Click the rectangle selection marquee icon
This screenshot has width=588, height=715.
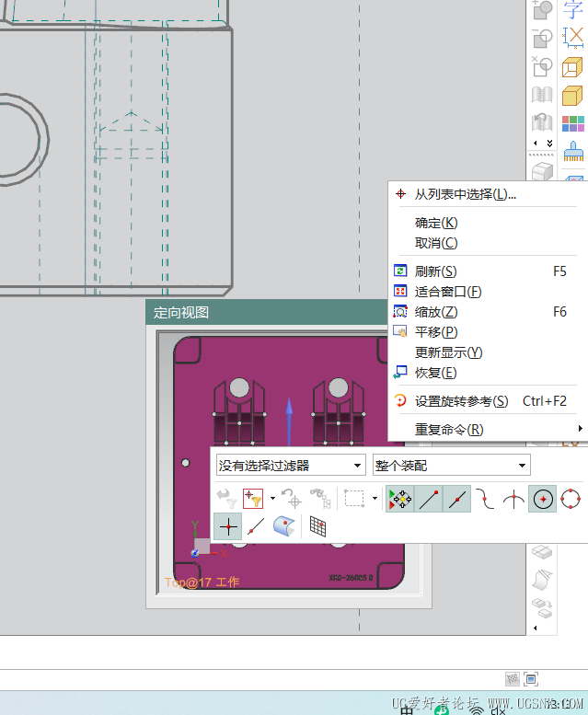(354, 499)
